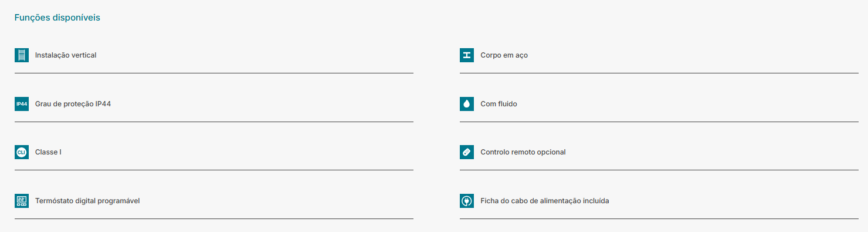Select the power cable plug icon
The width and height of the screenshot is (868, 232).
pos(467,201)
